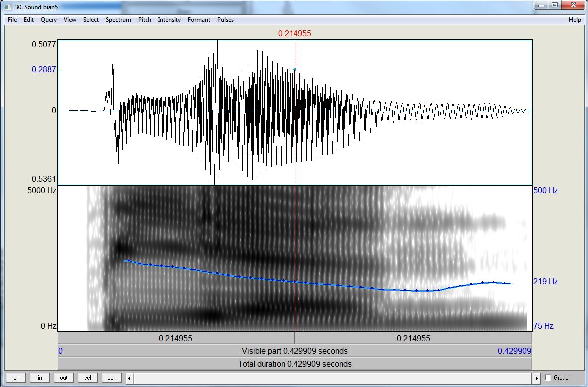Click the 75 Hz pitch floor label
The image size is (588, 387).
pyautogui.click(x=543, y=326)
